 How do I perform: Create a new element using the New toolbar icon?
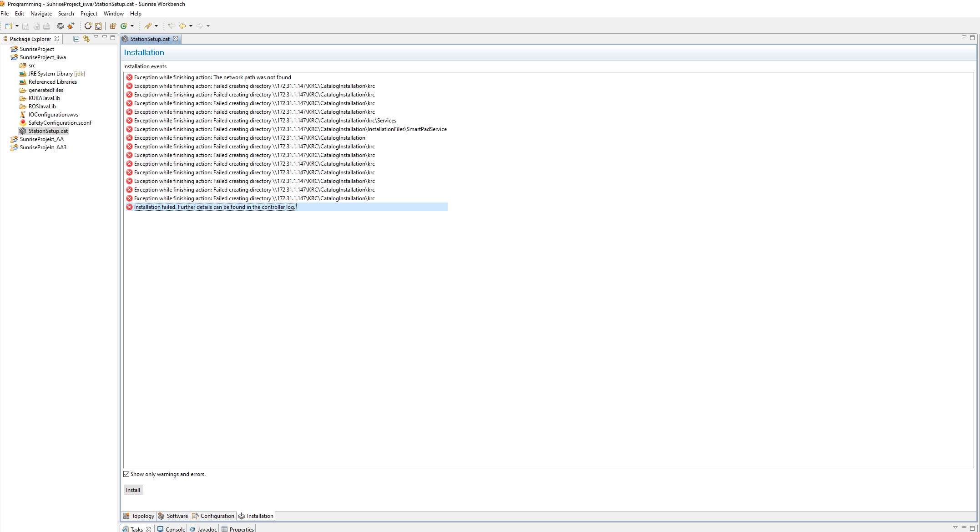click(8, 26)
